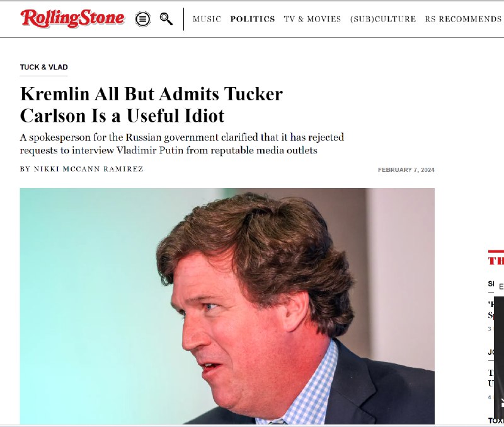Click the Kremlin Tucker Carlson headline

(x=151, y=105)
